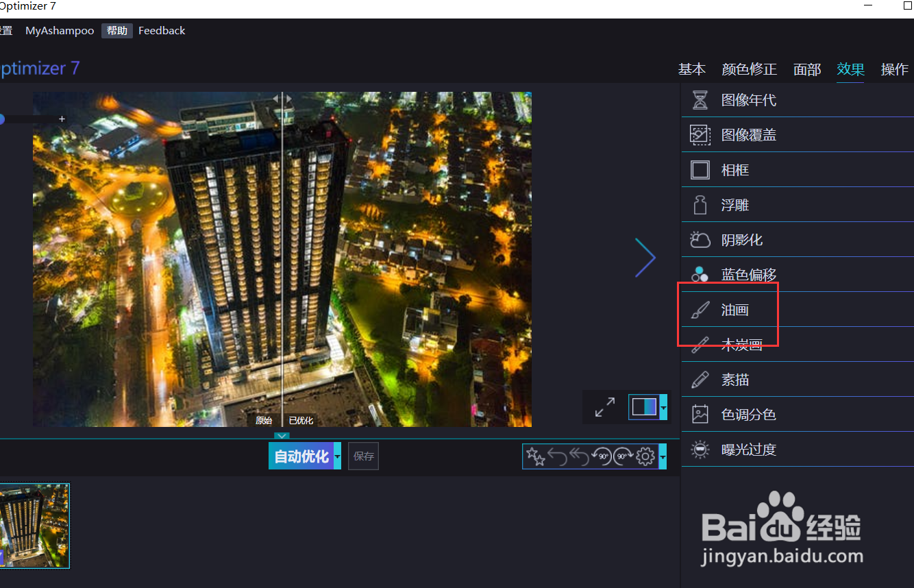Image resolution: width=914 pixels, height=588 pixels.
Task: Open the 帮助 menu
Action: (x=116, y=30)
